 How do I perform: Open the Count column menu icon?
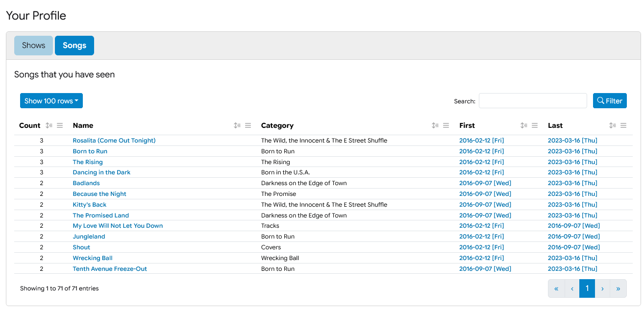(x=60, y=125)
